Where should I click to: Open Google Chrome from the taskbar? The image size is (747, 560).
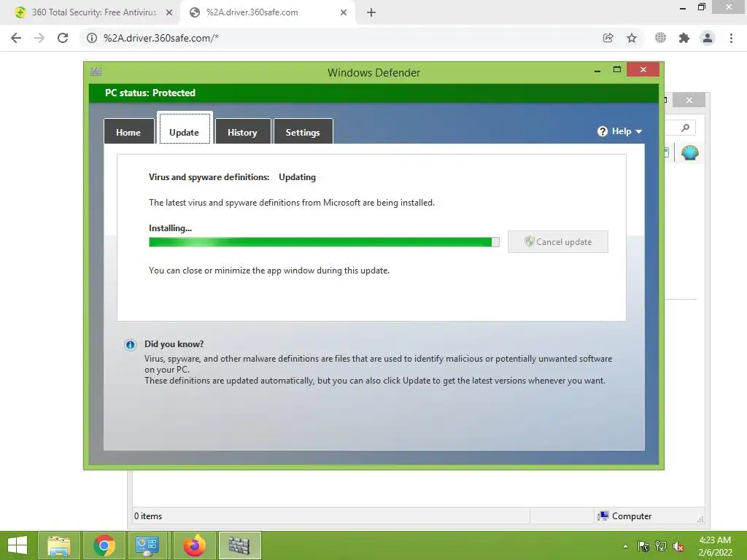pos(104,545)
